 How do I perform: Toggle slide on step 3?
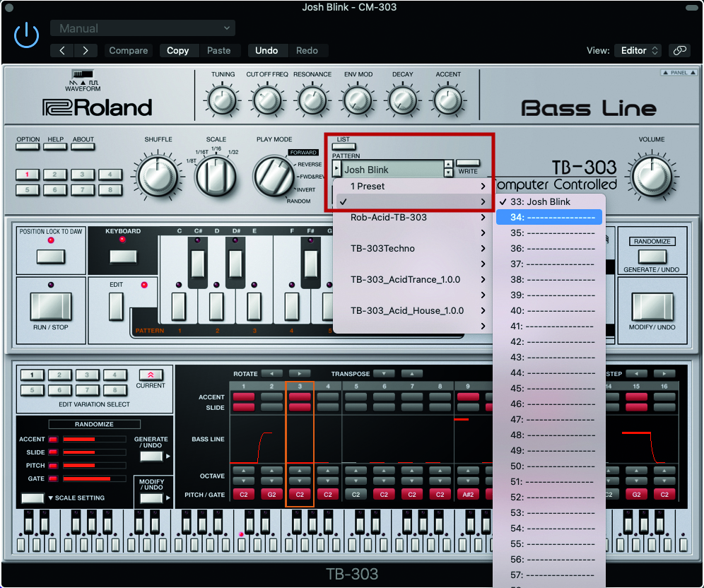pos(300,407)
